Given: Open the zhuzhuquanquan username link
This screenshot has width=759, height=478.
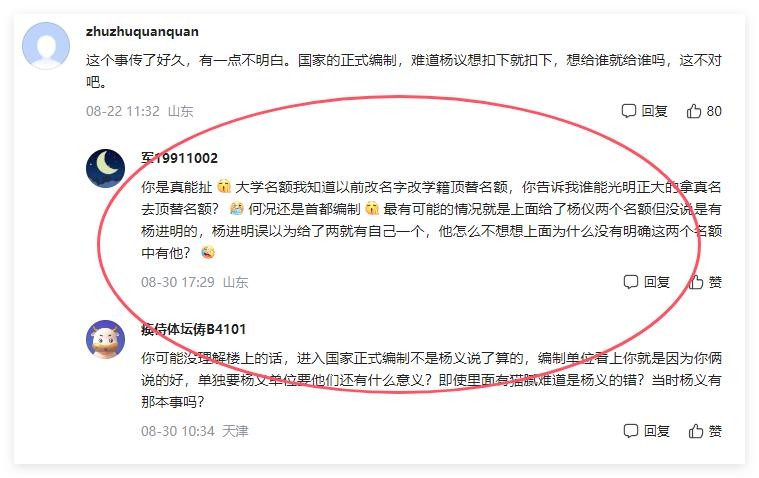Looking at the screenshot, I should [142, 31].
